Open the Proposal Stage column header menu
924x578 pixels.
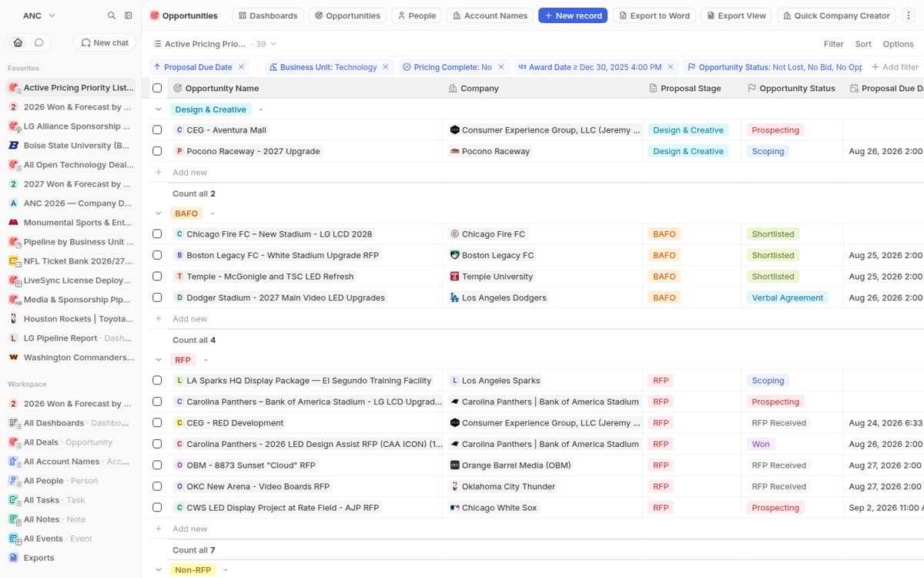point(691,88)
